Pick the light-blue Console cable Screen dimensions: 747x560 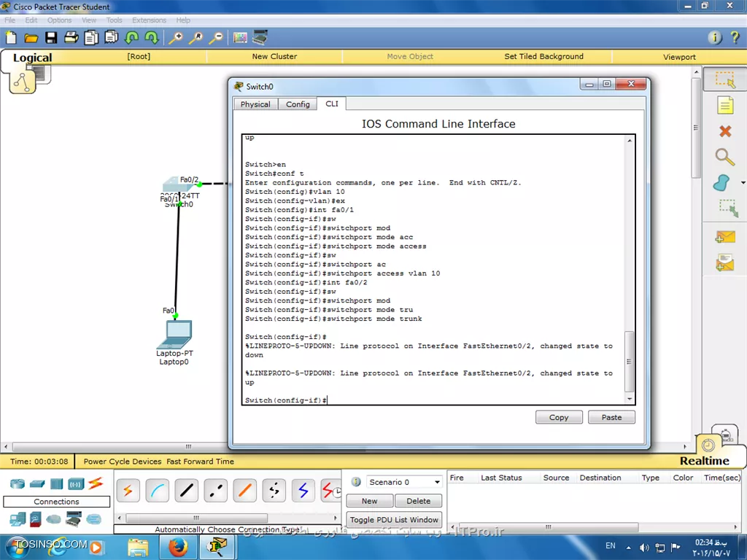pos(157,491)
